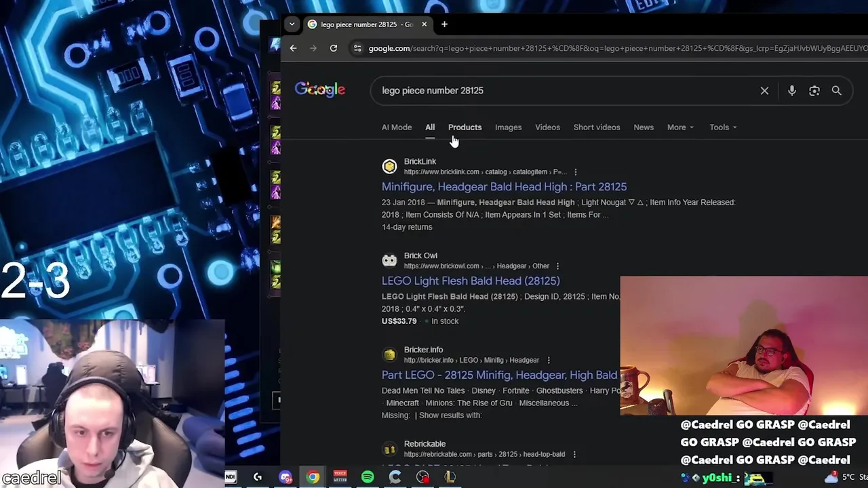Clear the search box with the X
This screenshot has height=488, width=868.
point(764,91)
